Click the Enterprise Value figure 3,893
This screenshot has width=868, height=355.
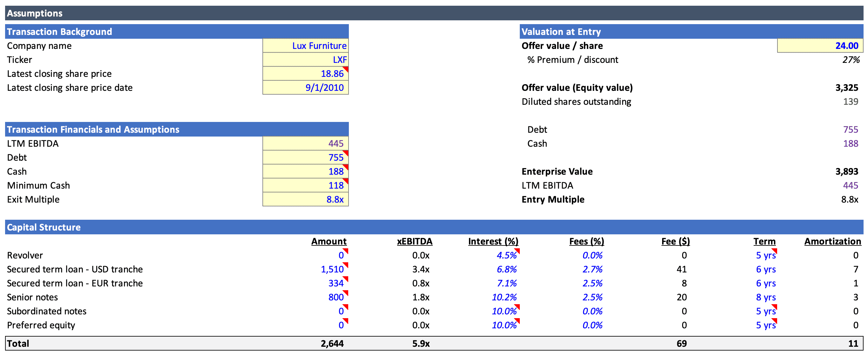pos(846,172)
